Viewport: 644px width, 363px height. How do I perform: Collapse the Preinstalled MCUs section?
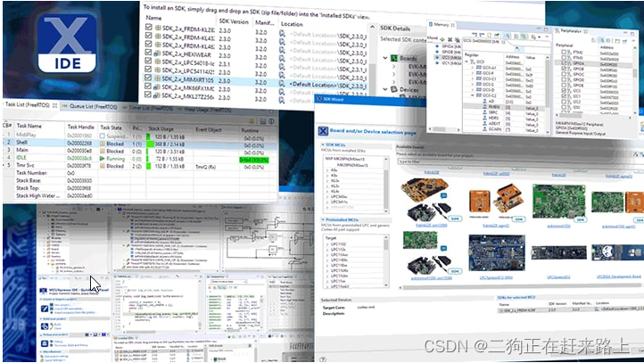point(323,219)
